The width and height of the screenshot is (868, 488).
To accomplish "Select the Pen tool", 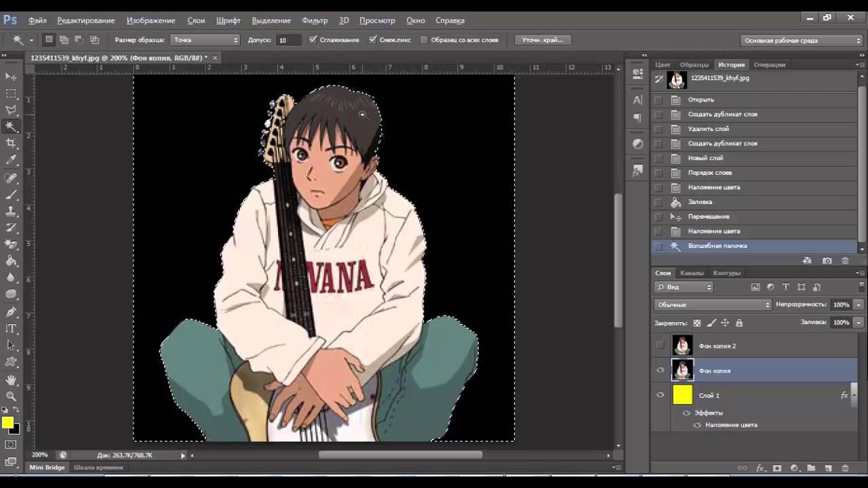I will click(11, 312).
